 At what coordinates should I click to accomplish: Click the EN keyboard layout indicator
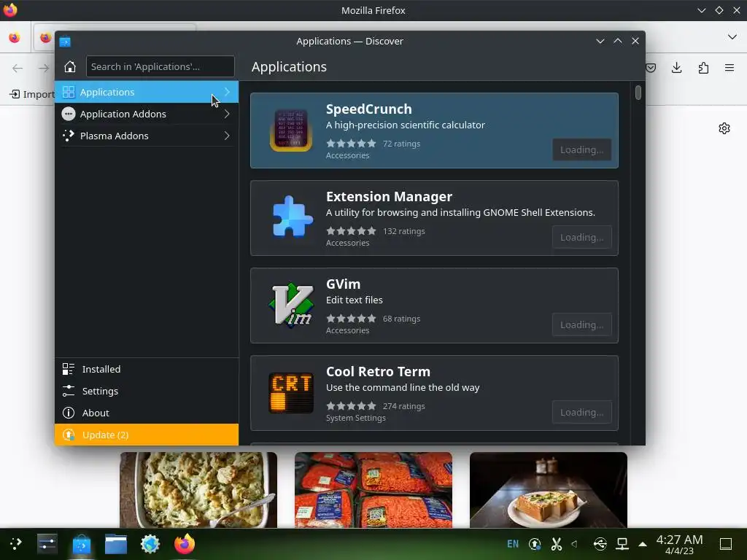[x=513, y=544]
